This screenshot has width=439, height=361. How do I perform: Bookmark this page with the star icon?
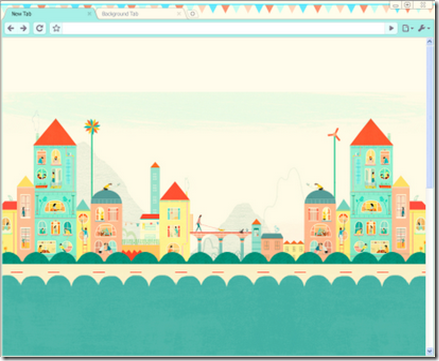click(x=56, y=28)
